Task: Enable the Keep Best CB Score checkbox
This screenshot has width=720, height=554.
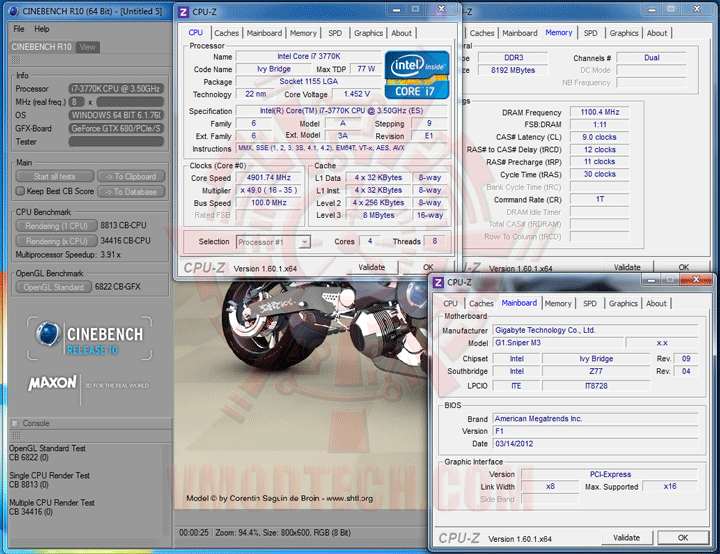Action: pos(19,191)
